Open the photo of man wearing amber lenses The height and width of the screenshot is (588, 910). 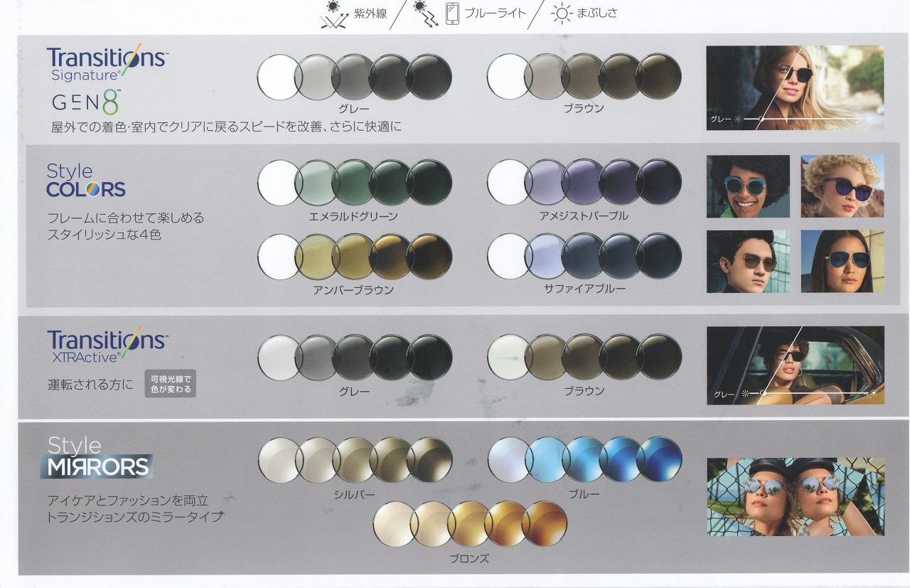click(748, 261)
